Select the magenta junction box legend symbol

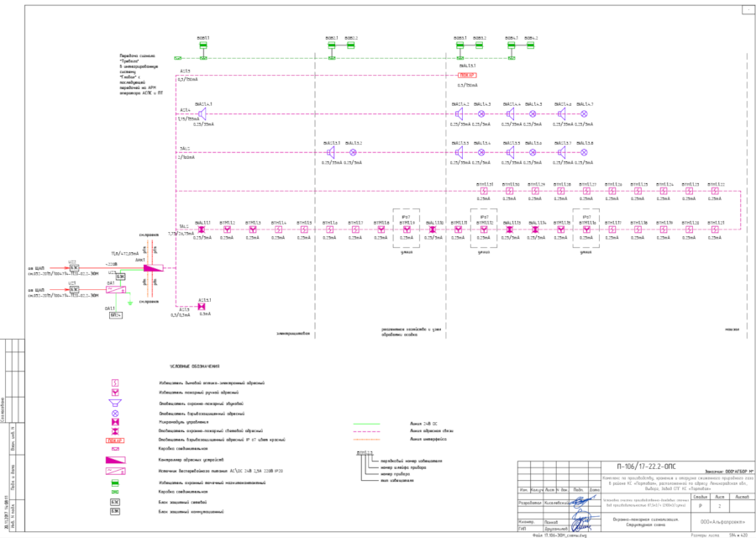pyautogui.click(x=115, y=449)
